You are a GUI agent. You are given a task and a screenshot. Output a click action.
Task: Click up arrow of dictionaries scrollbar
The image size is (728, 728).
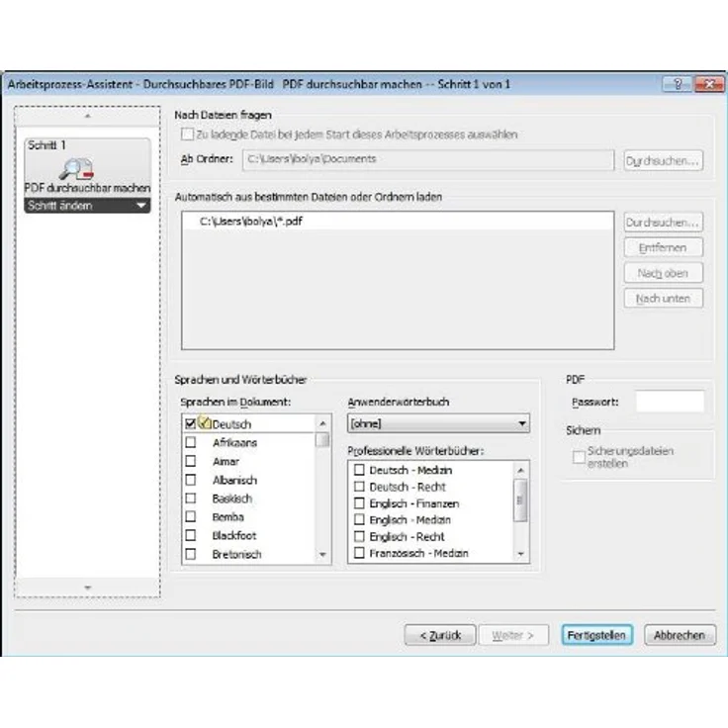521,470
